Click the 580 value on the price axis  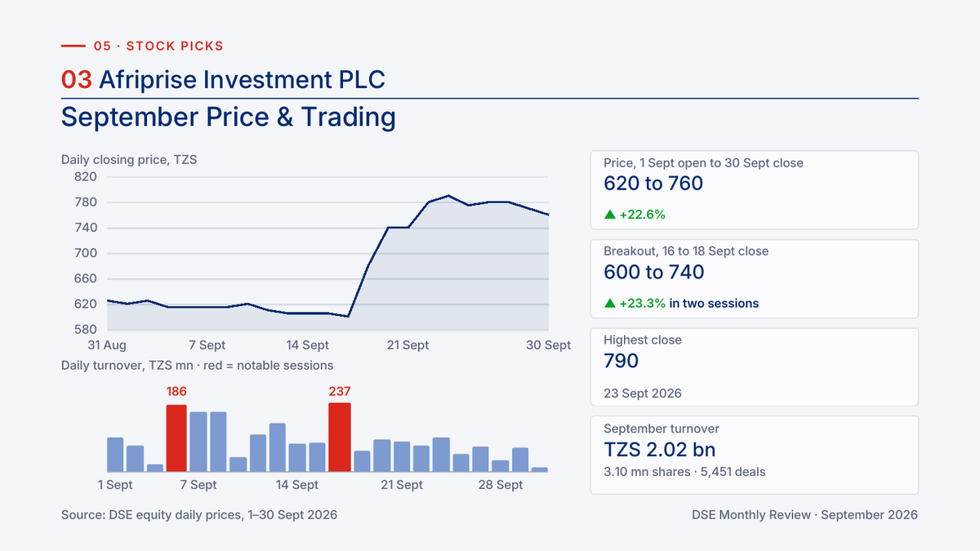[x=86, y=329]
